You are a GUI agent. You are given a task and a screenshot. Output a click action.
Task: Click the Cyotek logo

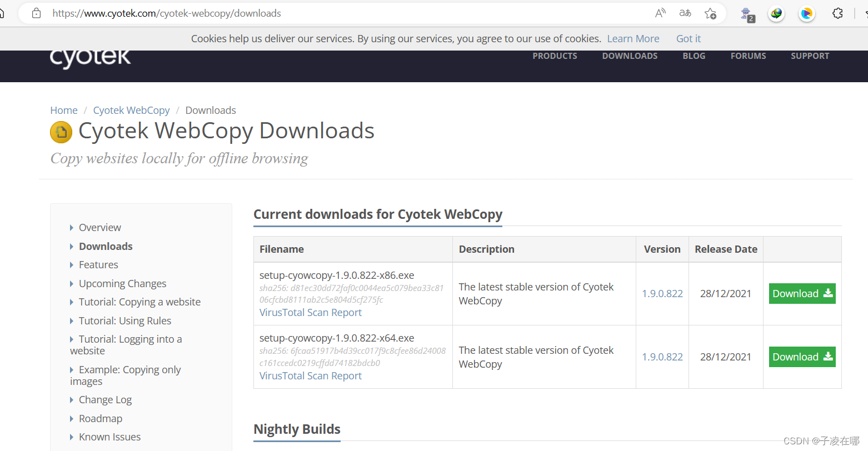tap(91, 58)
